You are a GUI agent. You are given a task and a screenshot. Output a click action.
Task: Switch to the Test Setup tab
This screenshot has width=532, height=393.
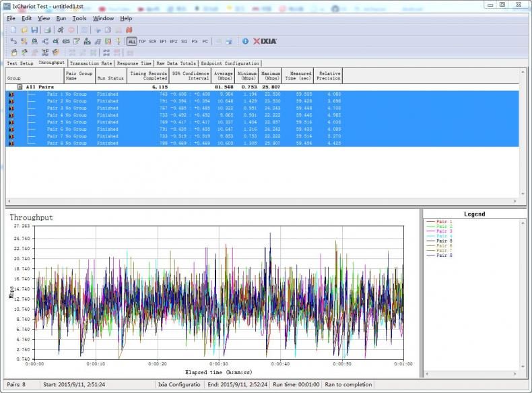(20, 63)
